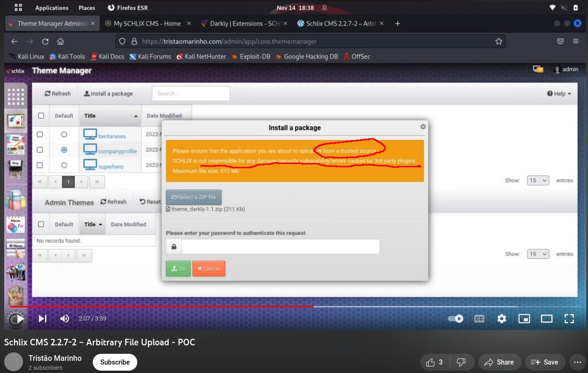
Task: Select companyprofile default radio
Action: click(x=64, y=150)
